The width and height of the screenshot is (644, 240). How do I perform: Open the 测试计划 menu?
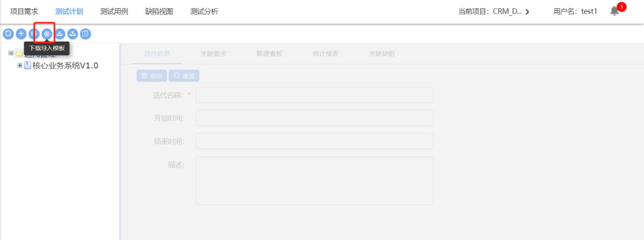[69, 11]
